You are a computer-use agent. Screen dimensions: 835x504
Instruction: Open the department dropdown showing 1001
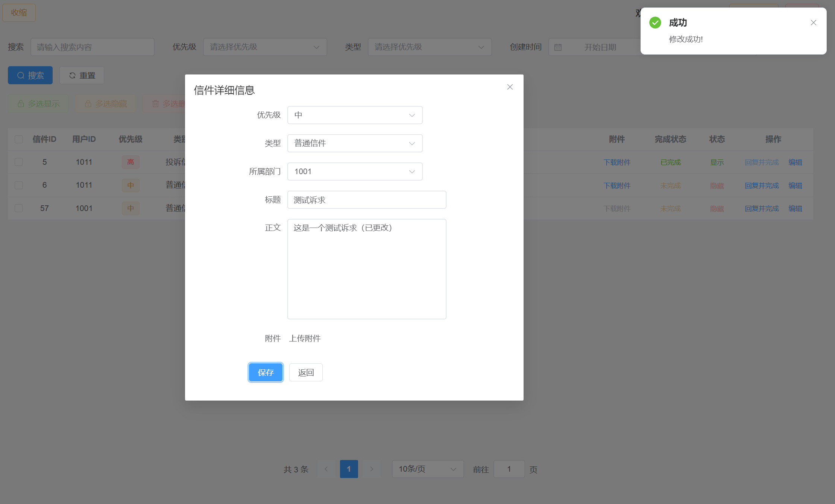[x=354, y=172]
